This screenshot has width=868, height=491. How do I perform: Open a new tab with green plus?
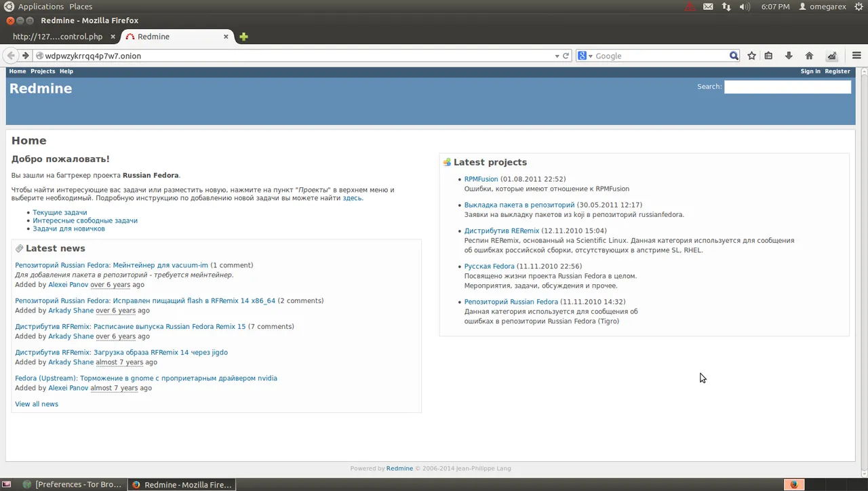tap(243, 37)
